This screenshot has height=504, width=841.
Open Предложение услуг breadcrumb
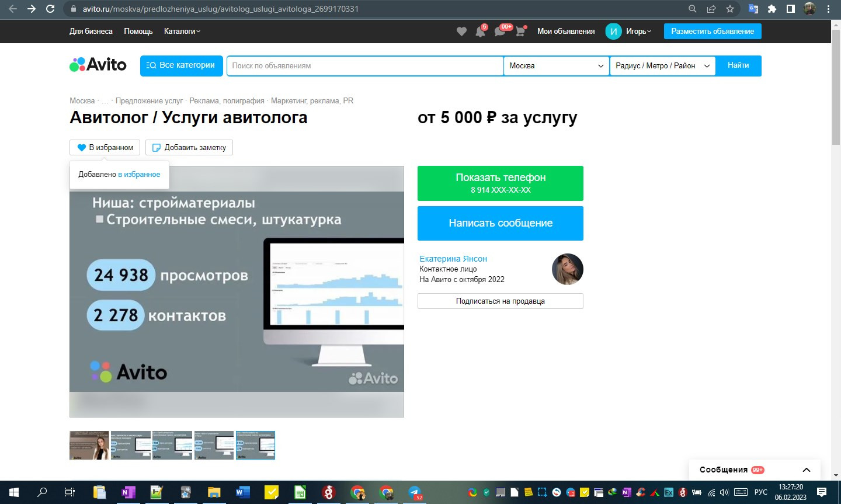pos(149,101)
